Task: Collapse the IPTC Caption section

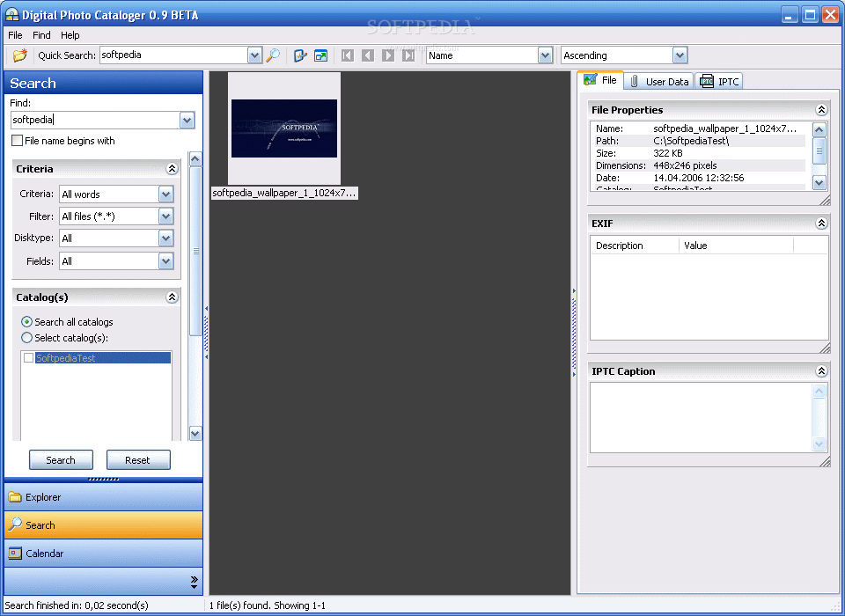Action: 821,370
